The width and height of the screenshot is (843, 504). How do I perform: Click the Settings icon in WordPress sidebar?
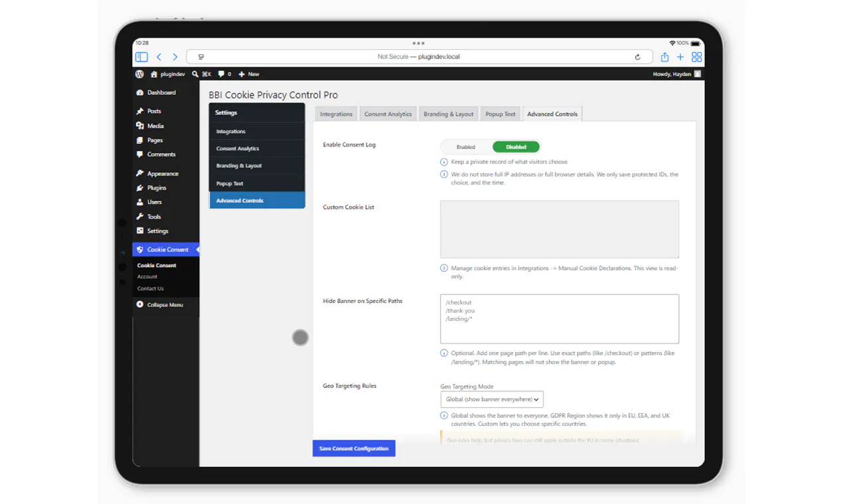point(139,231)
